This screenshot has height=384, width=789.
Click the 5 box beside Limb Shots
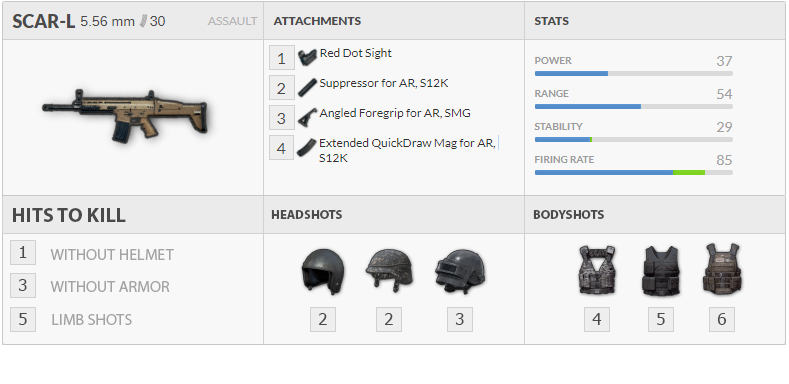click(x=23, y=319)
